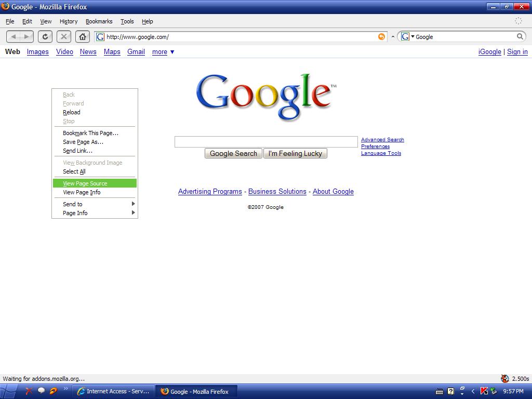Open the History menu
Screen dimensions: 532x399
point(69,21)
